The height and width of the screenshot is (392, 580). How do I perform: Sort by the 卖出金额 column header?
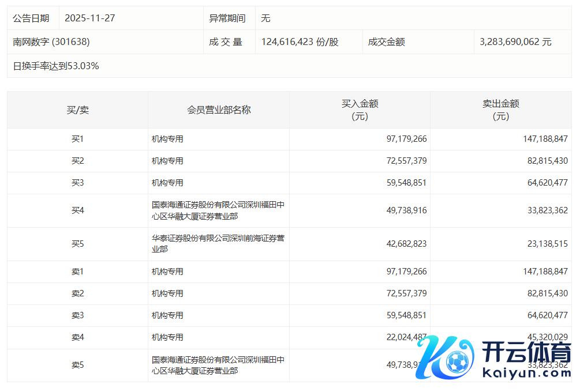point(500,110)
